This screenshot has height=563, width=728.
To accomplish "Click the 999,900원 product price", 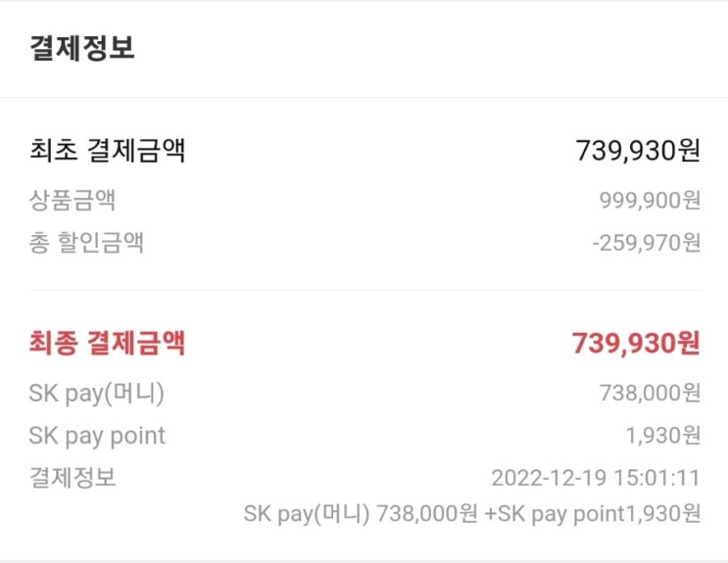I will (x=650, y=201).
